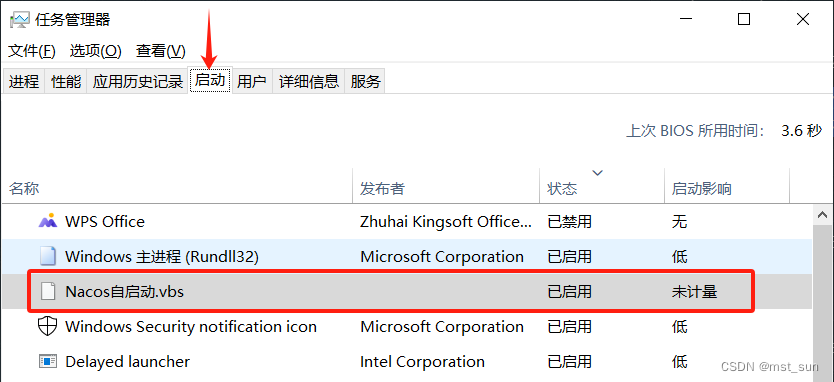Open the 服务 tab
This screenshot has height=382, width=834.
[365, 81]
